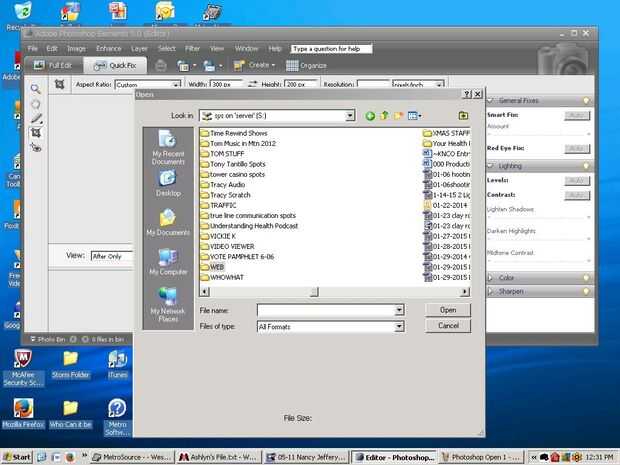
Task: Pick the Magic Selection Brush tool
Action: (x=36, y=118)
